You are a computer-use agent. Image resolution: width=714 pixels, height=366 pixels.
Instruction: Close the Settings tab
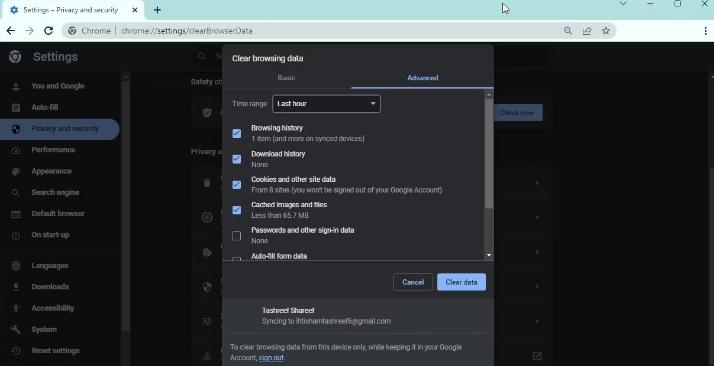135,10
